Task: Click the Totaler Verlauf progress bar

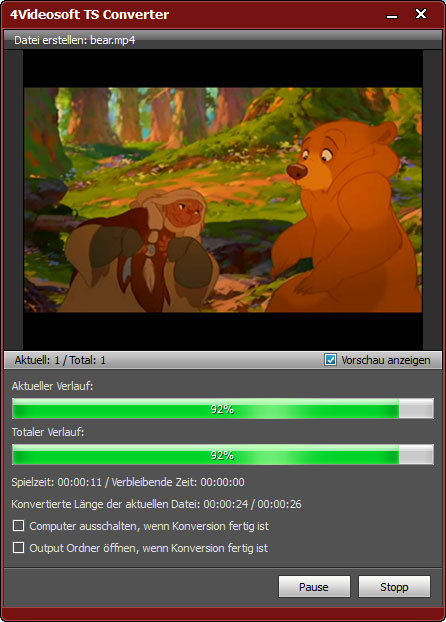Action: [x=223, y=455]
